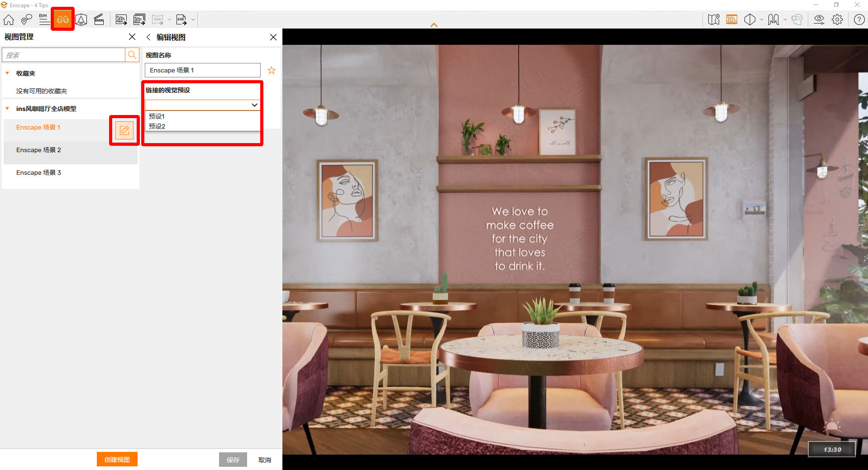Click the 视图名称 text field

tap(202, 70)
